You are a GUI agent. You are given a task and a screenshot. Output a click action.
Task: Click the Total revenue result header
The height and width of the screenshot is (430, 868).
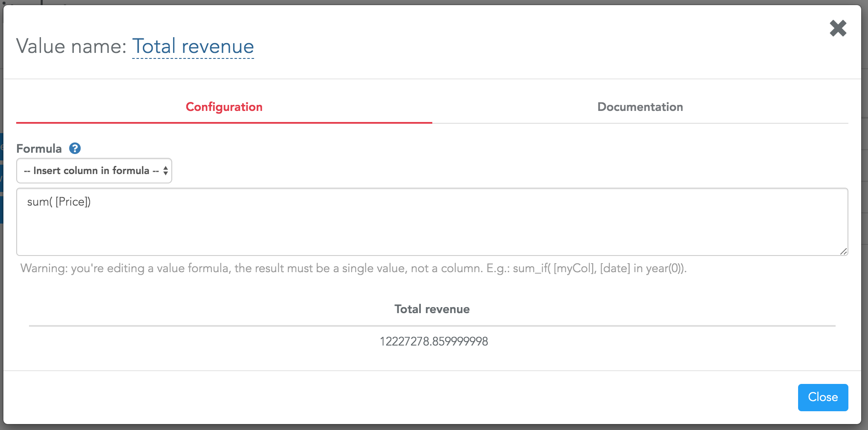tap(432, 309)
